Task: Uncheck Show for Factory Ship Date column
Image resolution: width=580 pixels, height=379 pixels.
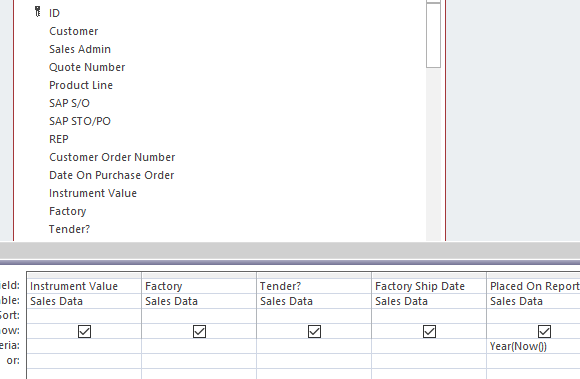Action: (x=429, y=331)
